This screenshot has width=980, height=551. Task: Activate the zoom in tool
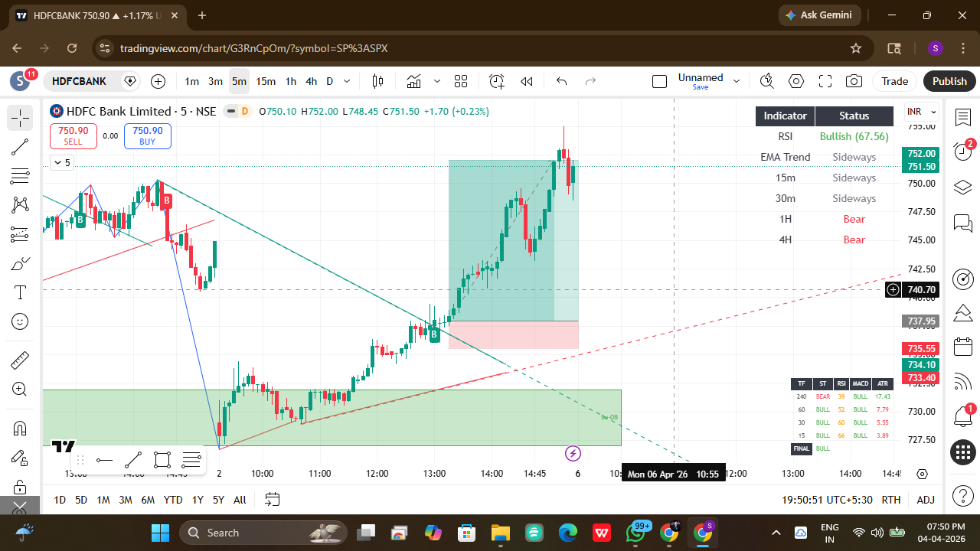(x=20, y=389)
